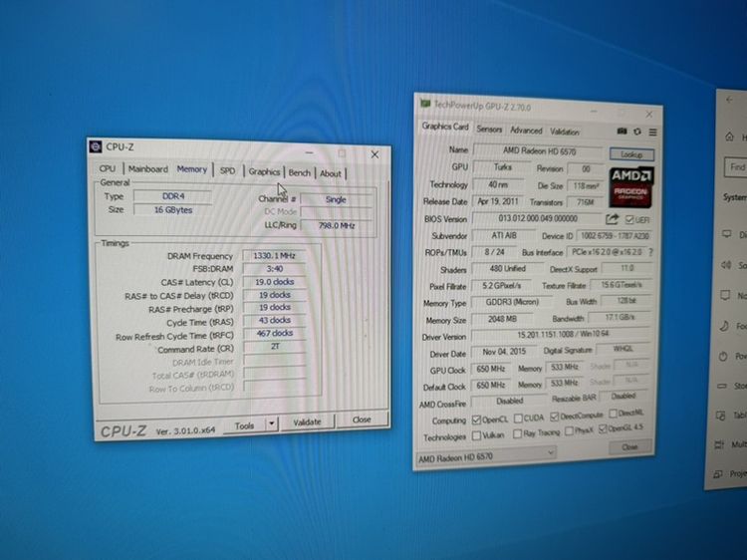747x560 pixels.
Task: Click the GPU Name field AMD Radeon HD 6570
Action: [x=539, y=151]
